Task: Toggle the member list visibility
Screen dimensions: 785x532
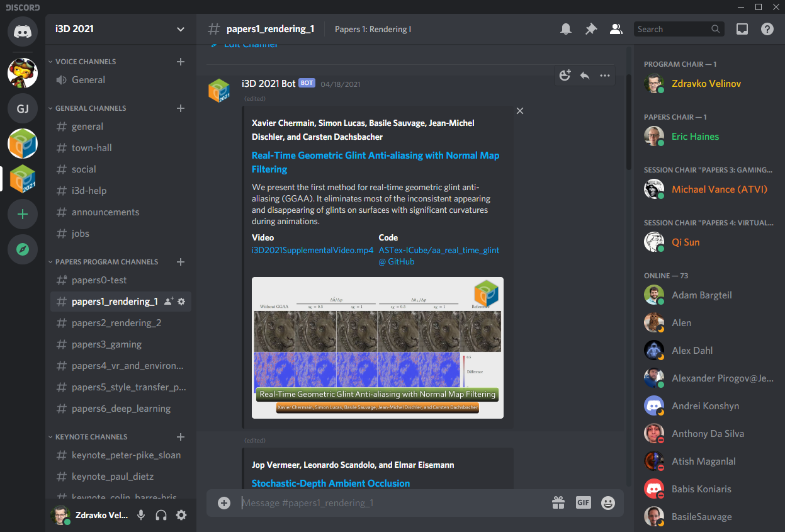Action: point(616,29)
